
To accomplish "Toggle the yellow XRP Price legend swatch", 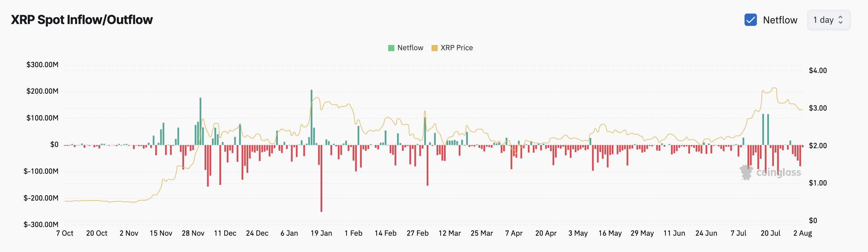I will pos(434,48).
